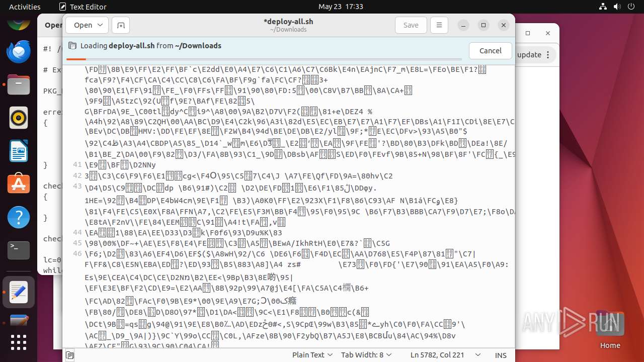The width and height of the screenshot is (644, 362).
Task: Open Activities overview
Action: [25, 7]
